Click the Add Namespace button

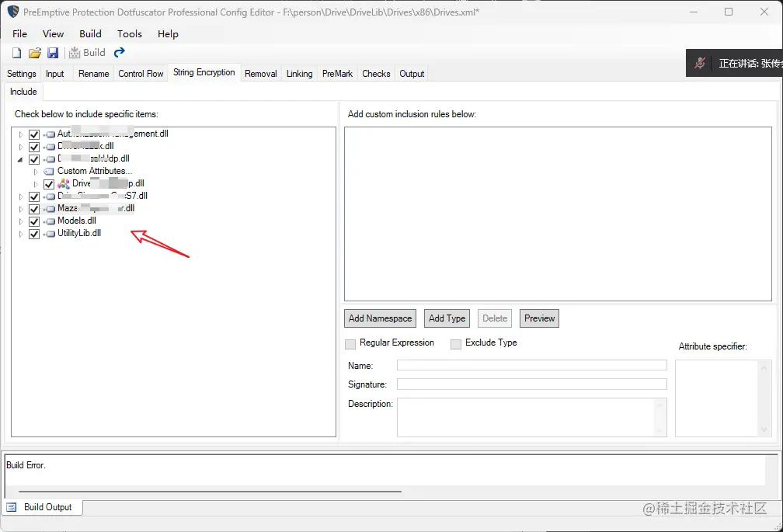(x=380, y=318)
